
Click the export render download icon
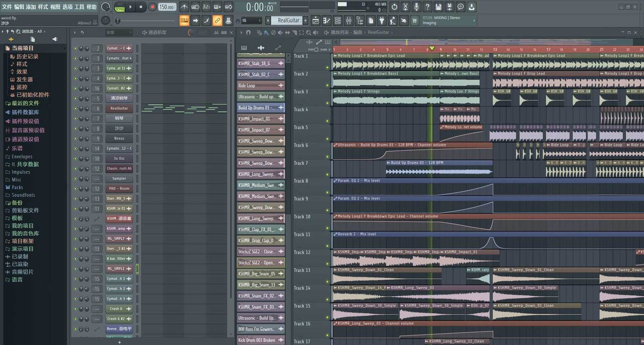coord(472,7)
